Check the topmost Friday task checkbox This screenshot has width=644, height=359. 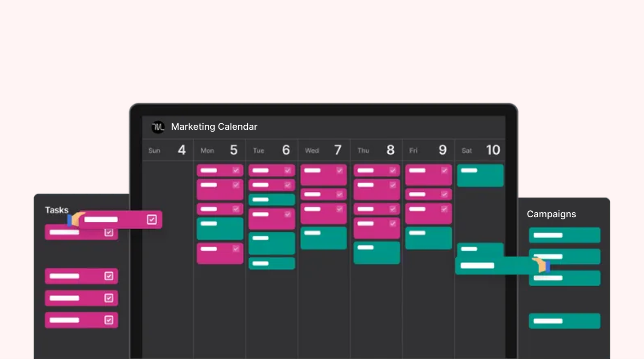pos(444,170)
